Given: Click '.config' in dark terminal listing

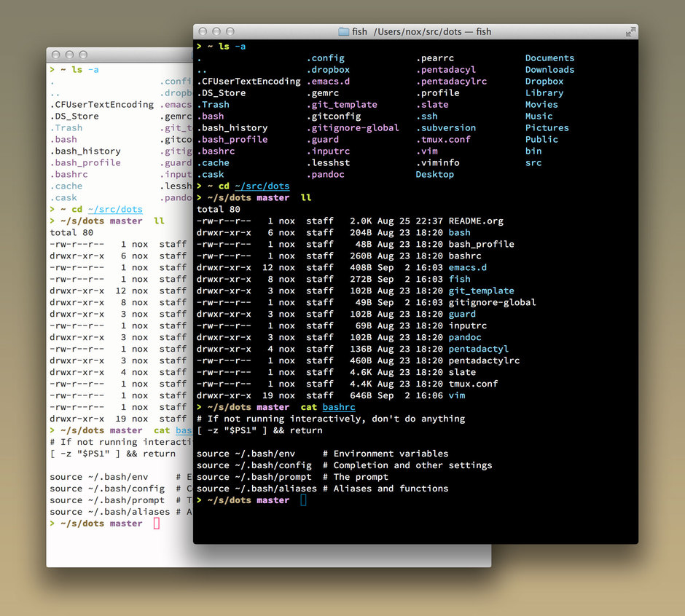Looking at the screenshot, I should click(x=326, y=58).
